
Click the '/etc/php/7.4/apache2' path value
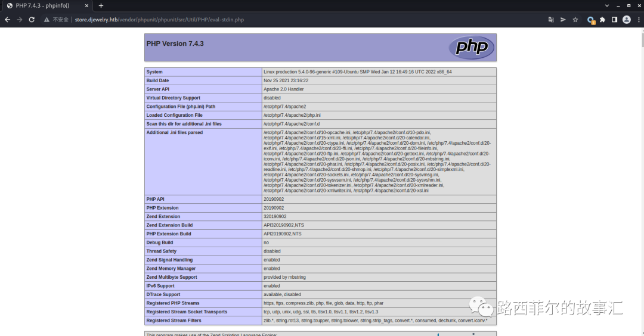pos(284,106)
